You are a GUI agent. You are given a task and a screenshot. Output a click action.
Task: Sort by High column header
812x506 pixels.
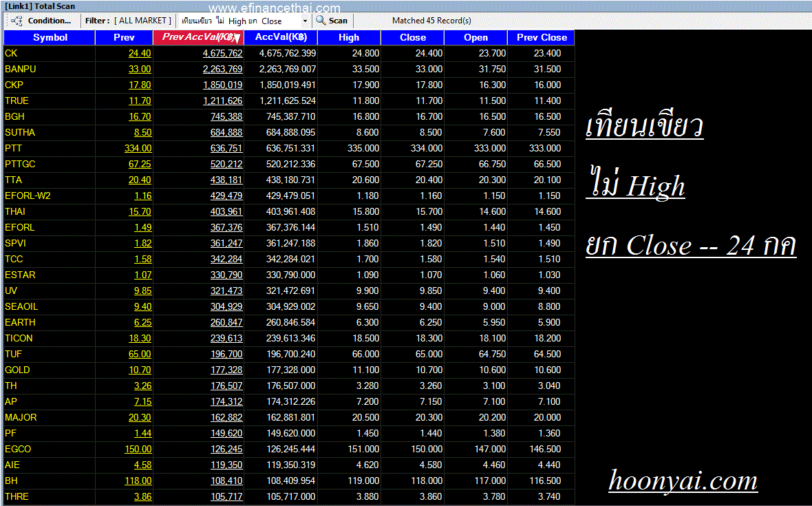[349, 37]
